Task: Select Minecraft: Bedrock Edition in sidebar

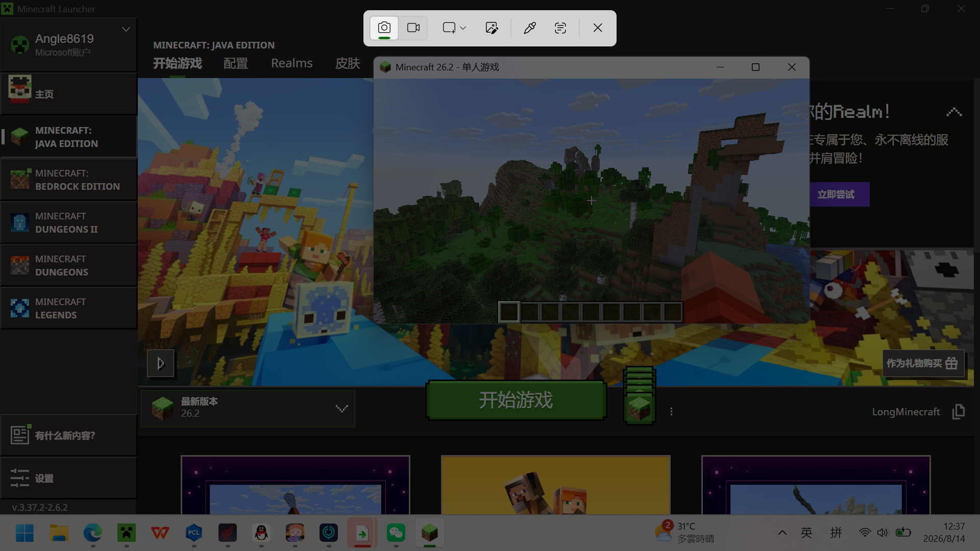Action: 69,180
